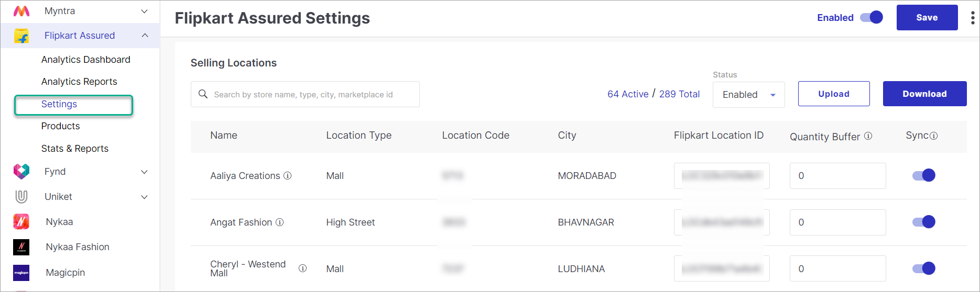Open the Status Enabled dropdown
Image resolution: width=980 pixels, height=292 pixels.
748,95
